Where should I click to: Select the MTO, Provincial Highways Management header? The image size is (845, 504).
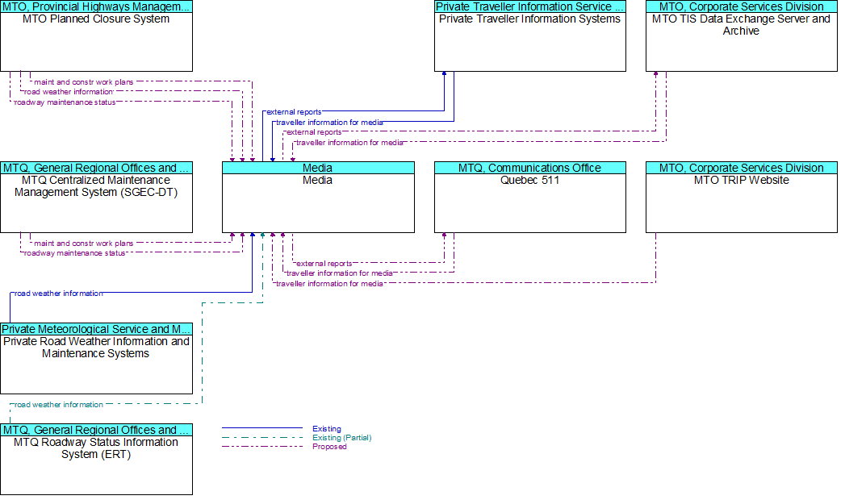click(96, 6)
